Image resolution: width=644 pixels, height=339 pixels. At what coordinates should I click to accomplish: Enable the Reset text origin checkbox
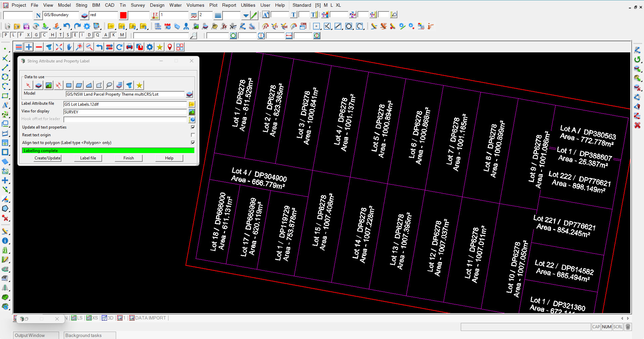(193, 135)
